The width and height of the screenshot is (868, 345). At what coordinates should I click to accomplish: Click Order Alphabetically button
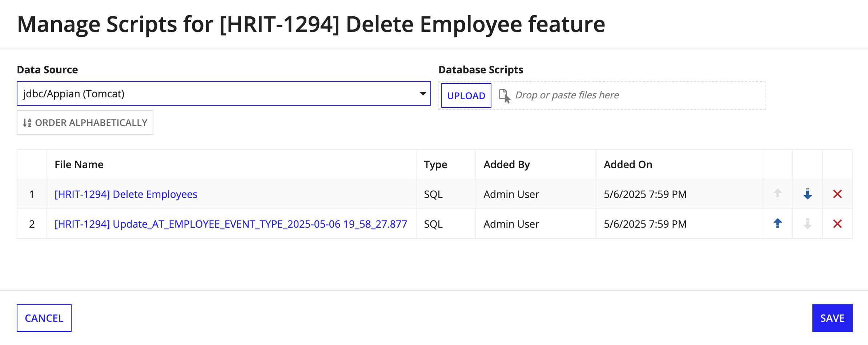tap(85, 123)
